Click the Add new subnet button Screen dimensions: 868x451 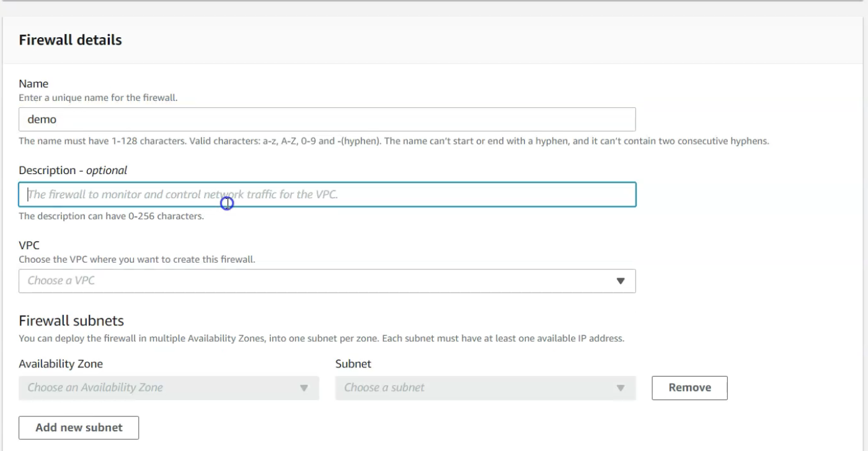(x=79, y=427)
